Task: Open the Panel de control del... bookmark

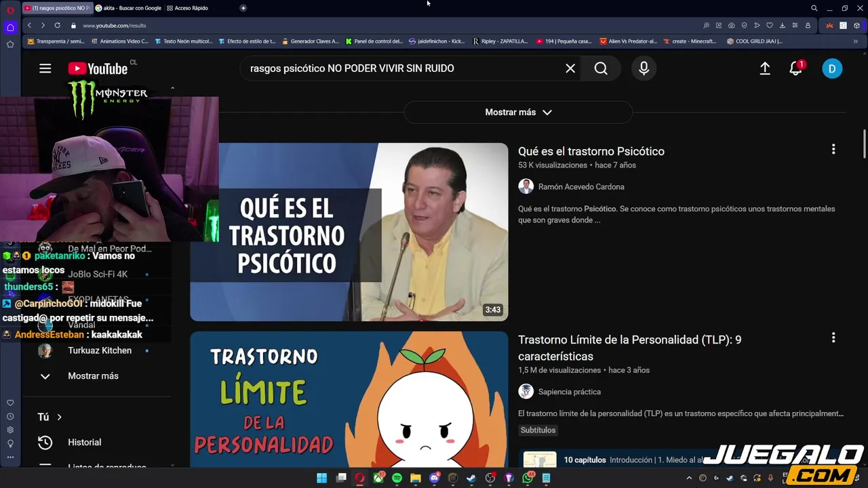Action: 374,41
